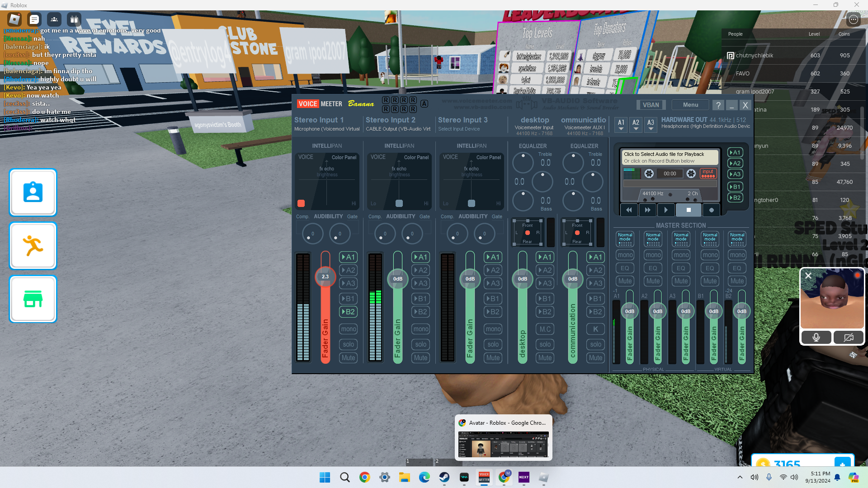
Task: Open Steam from the taskbar
Action: pyautogui.click(x=444, y=478)
